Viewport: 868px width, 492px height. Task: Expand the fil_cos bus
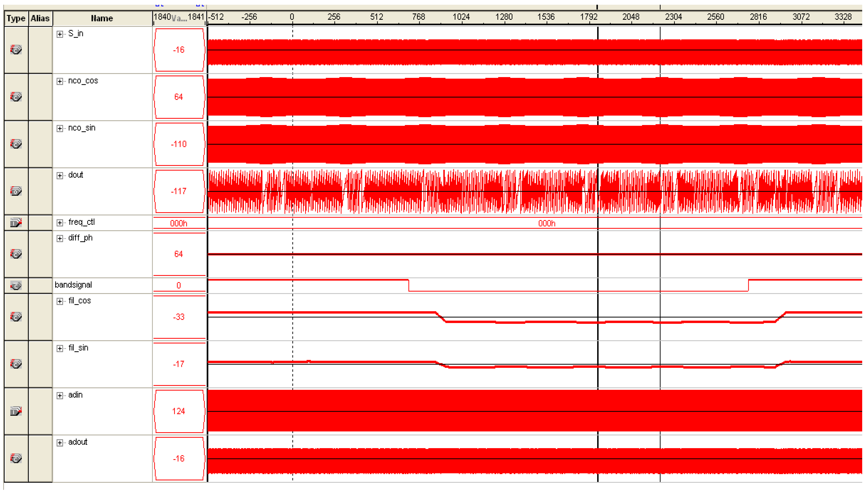[x=60, y=301]
